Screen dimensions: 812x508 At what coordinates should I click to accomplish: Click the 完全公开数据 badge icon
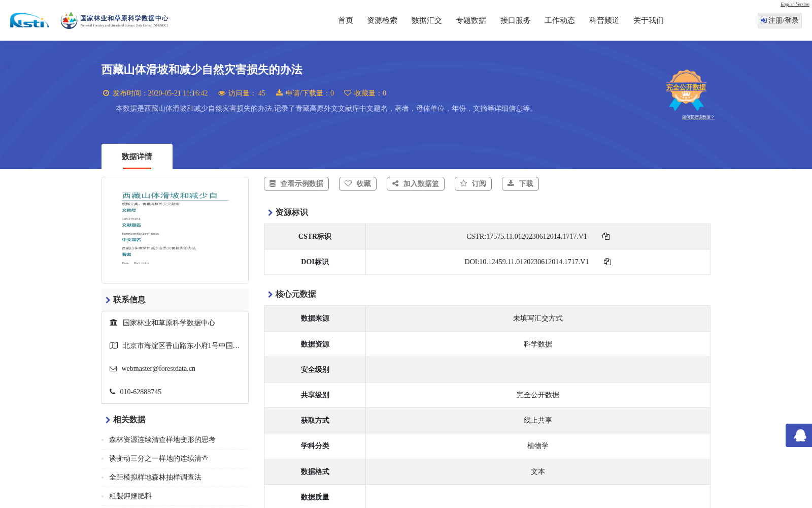(686, 90)
